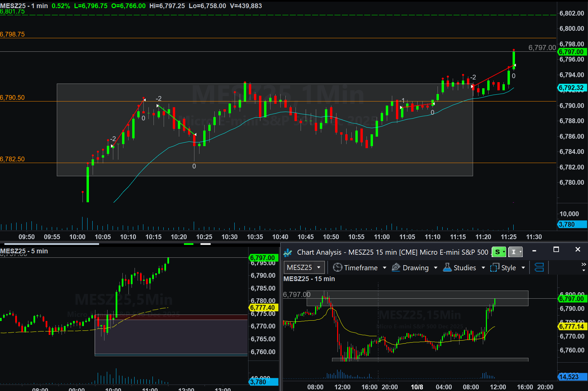The height and width of the screenshot is (391, 588).
Task: Click the Style selection-box icon
Action: [495, 268]
